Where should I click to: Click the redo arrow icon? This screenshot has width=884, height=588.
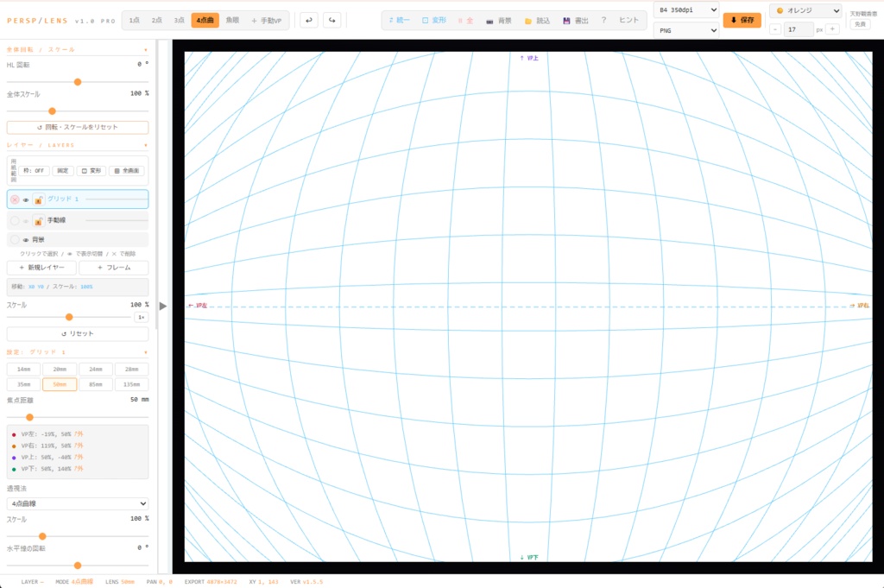point(332,21)
